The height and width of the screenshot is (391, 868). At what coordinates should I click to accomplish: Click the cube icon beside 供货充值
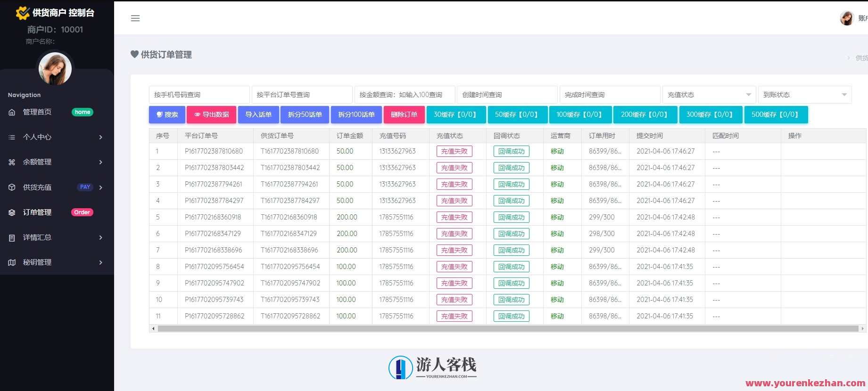12,187
